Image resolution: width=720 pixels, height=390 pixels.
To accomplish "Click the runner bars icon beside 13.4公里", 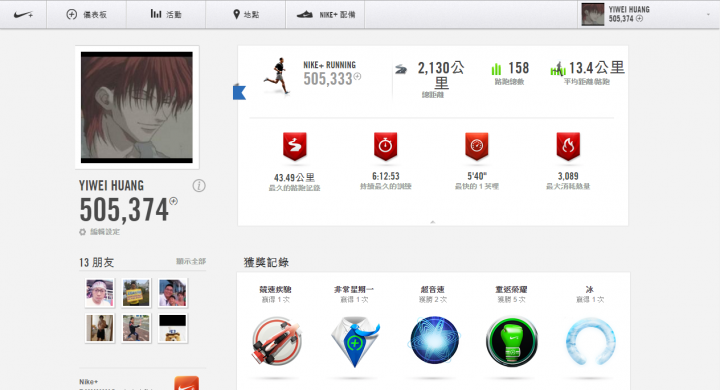I will [x=557, y=69].
